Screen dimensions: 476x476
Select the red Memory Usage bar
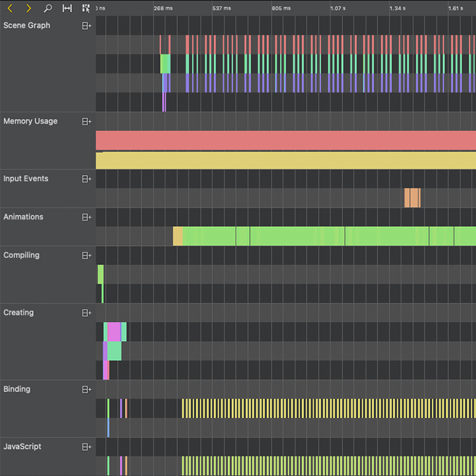pyautogui.click(x=286, y=140)
